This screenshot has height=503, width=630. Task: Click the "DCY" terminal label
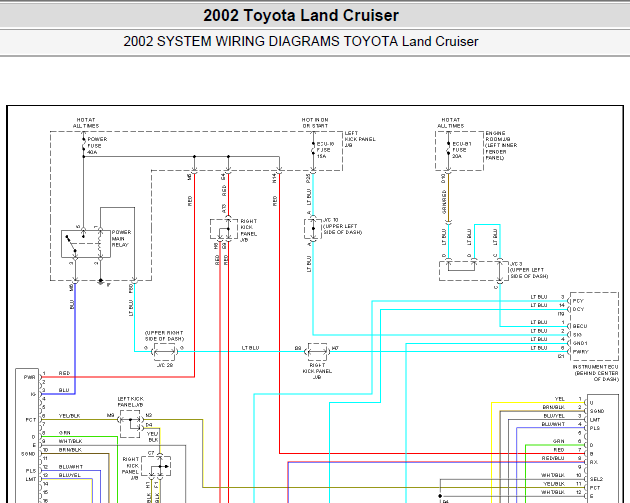(578, 309)
